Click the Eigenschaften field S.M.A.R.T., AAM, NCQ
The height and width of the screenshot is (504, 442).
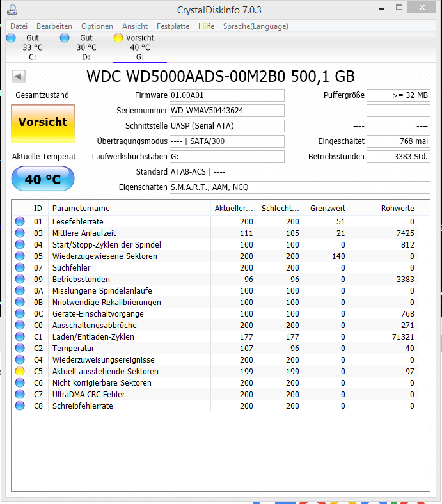point(300,187)
